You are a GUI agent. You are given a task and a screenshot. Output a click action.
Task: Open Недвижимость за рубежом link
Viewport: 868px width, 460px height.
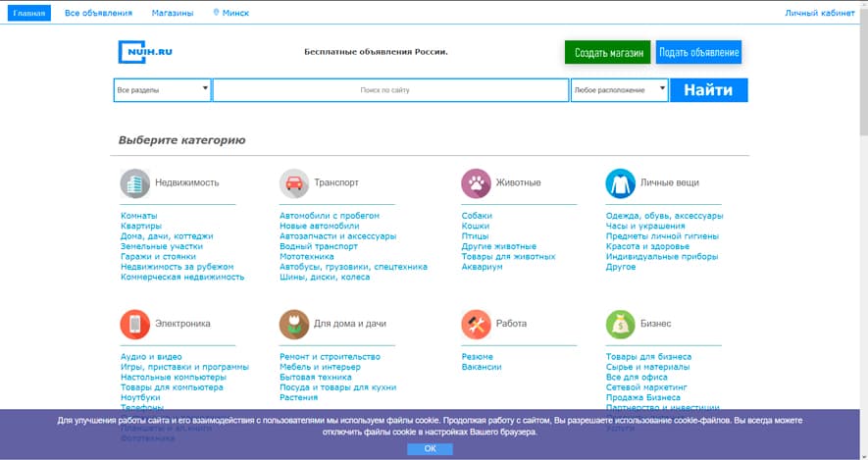point(178,267)
